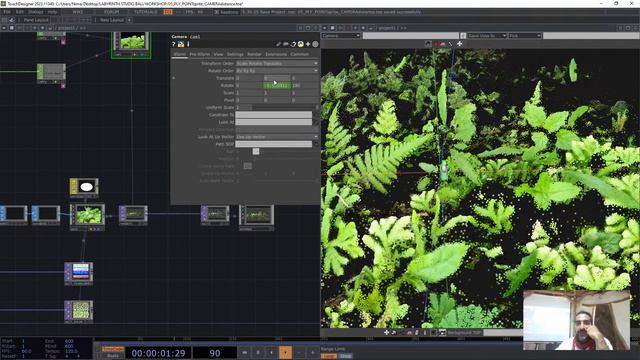This screenshot has width=640, height=360.
Task: Click the Rotate Y value field
Action: coord(277,85)
